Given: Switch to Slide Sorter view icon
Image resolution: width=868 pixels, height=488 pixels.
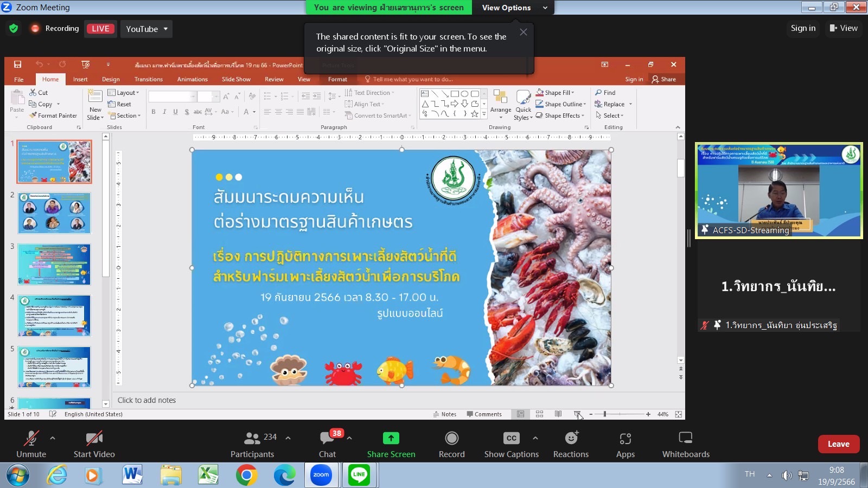Looking at the screenshot, I should coord(539,414).
